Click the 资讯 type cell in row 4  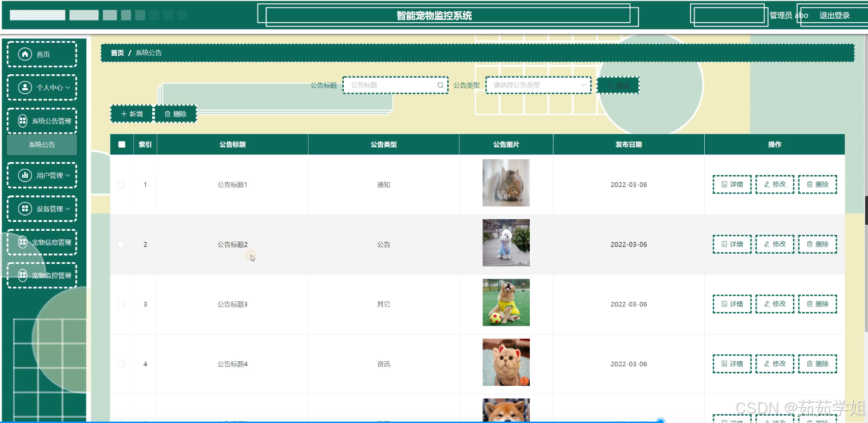[x=384, y=364]
